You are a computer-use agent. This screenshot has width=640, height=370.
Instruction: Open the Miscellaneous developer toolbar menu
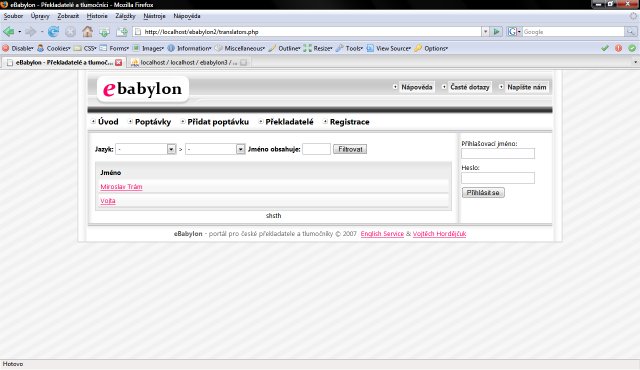coord(240,48)
